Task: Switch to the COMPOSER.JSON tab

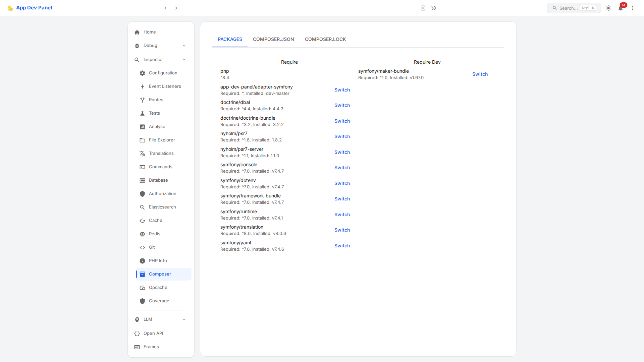Action: pos(273,39)
